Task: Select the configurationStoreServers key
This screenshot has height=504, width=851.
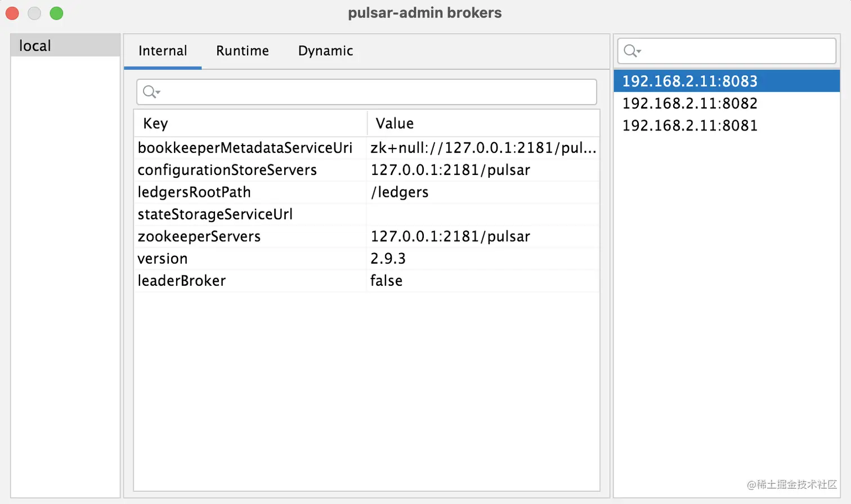Action: [250, 170]
